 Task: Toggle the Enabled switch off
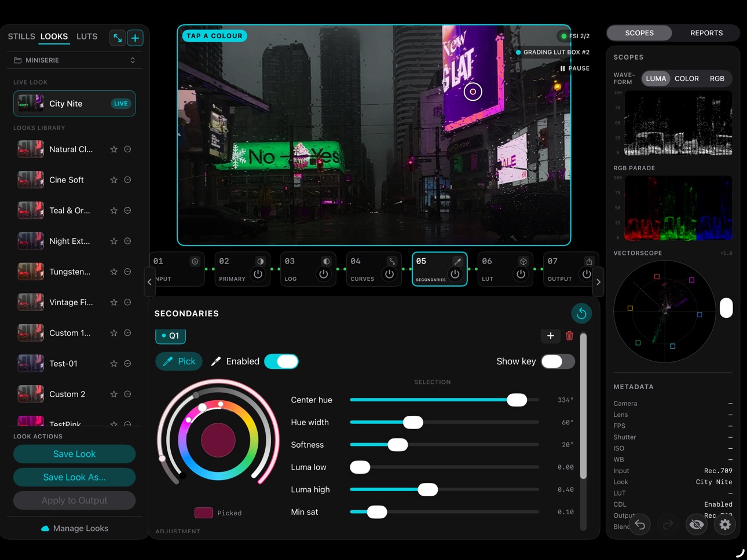tap(281, 361)
